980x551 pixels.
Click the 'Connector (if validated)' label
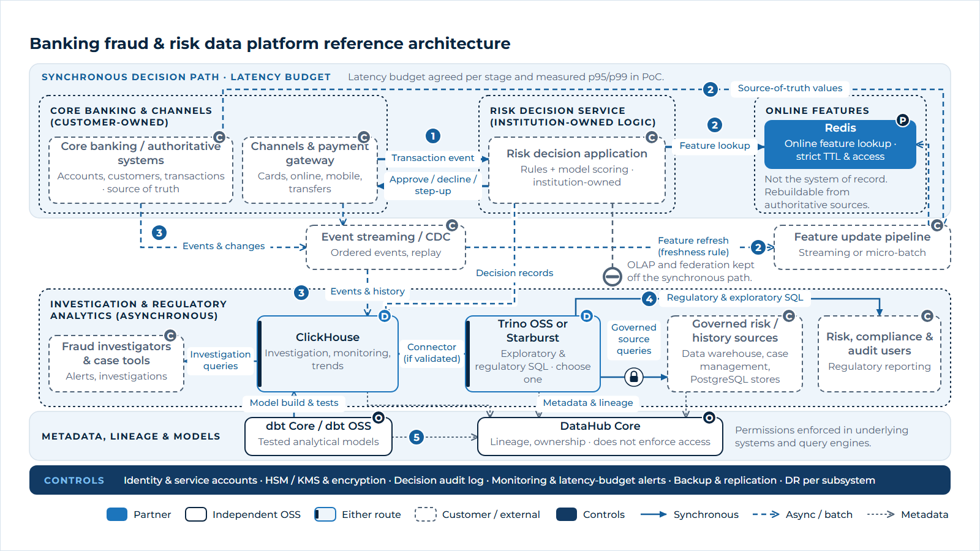[432, 353]
